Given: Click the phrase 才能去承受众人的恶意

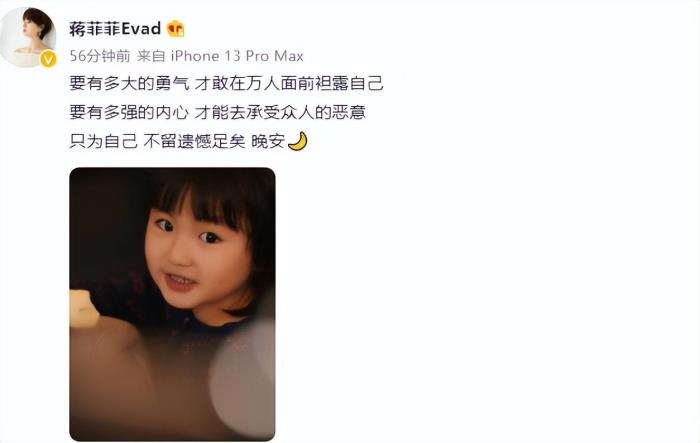Looking at the screenshot, I should (280, 112).
